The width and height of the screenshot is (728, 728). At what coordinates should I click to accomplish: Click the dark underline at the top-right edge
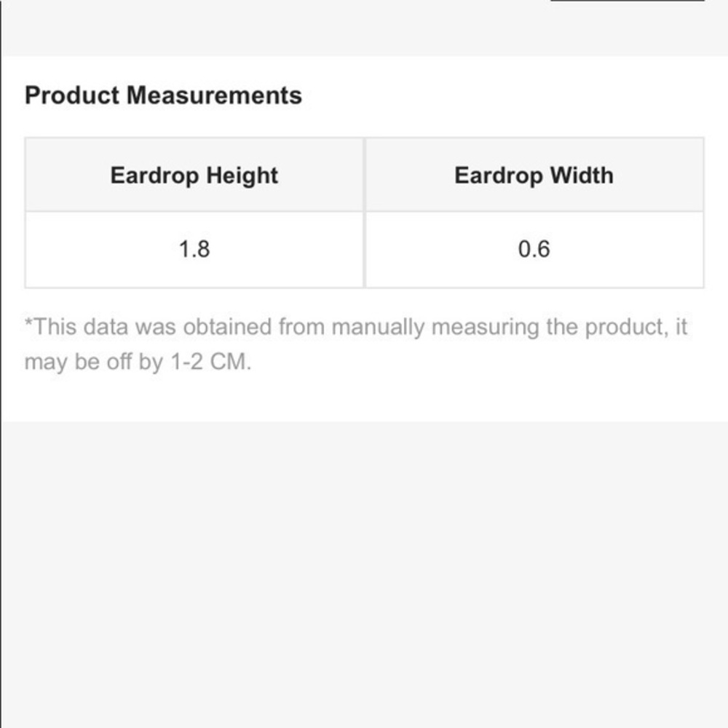coord(628,1)
